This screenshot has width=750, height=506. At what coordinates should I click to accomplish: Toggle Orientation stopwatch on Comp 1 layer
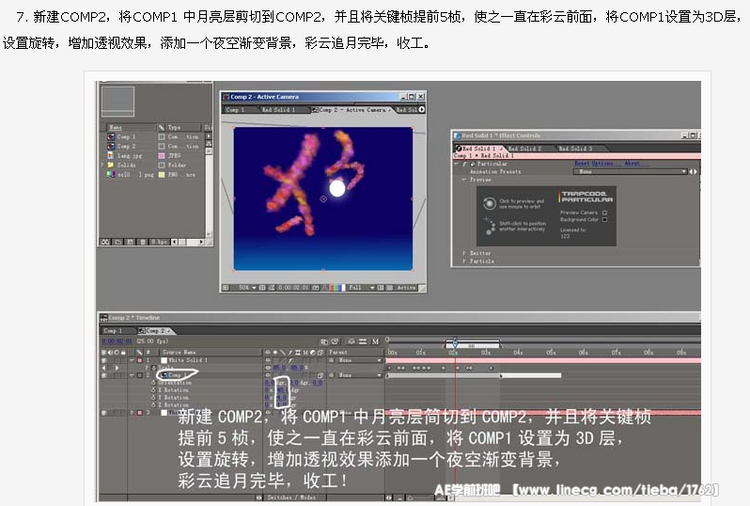point(154,383)
